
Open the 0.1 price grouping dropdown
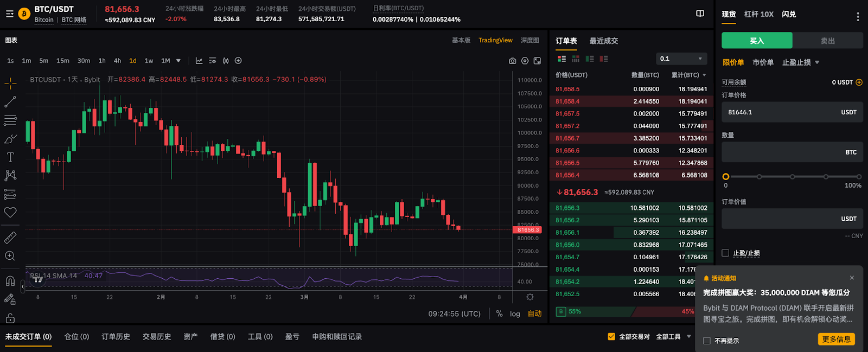681,59
